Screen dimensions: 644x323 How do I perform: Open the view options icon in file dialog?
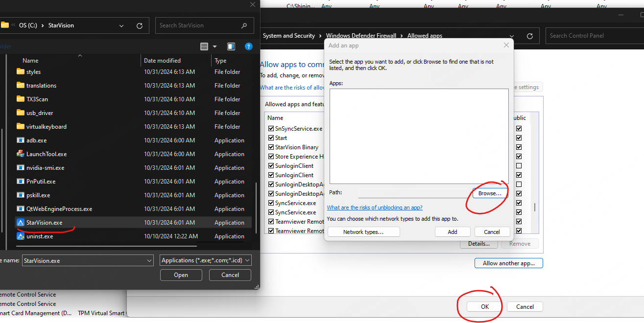click(x=205, y=46)
